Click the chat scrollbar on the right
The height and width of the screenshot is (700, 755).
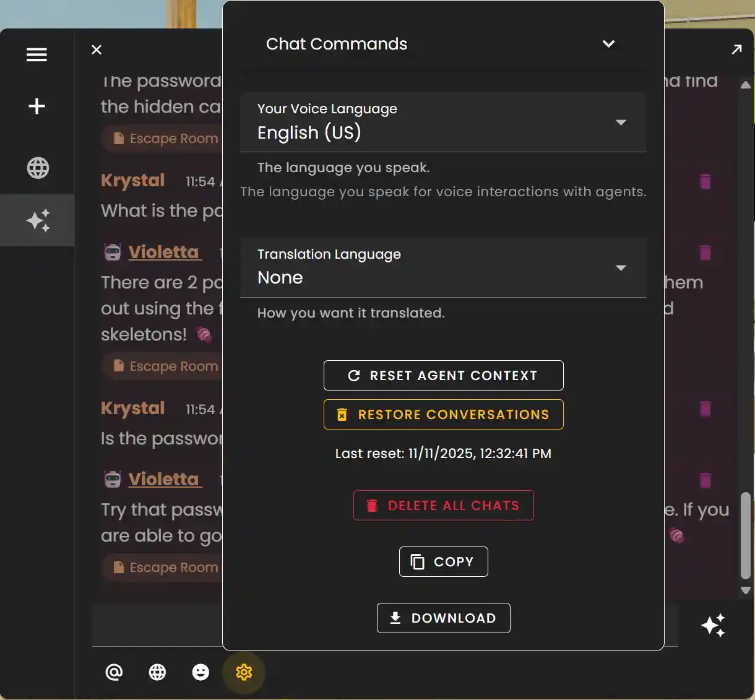[745, 532]
